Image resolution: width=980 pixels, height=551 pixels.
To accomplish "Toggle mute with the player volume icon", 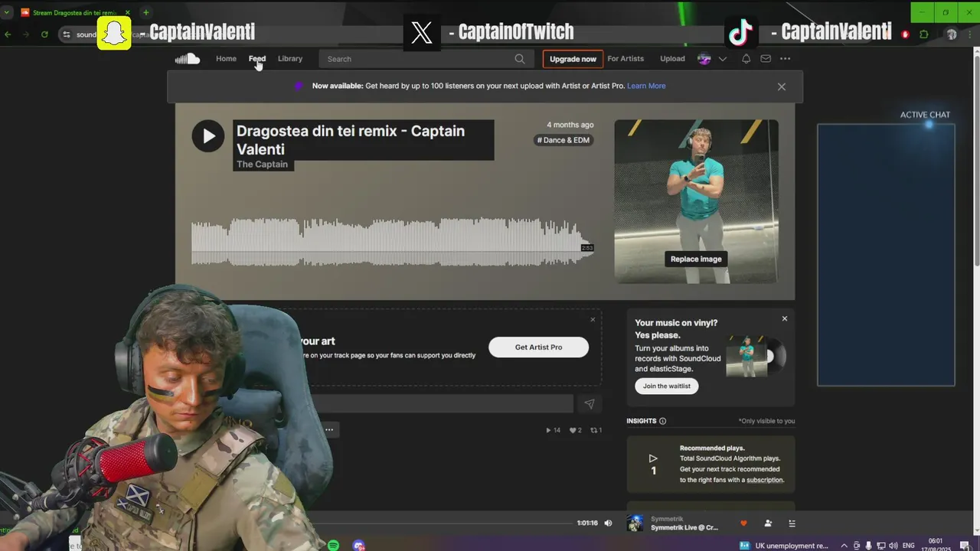I will tap(608, 523).
